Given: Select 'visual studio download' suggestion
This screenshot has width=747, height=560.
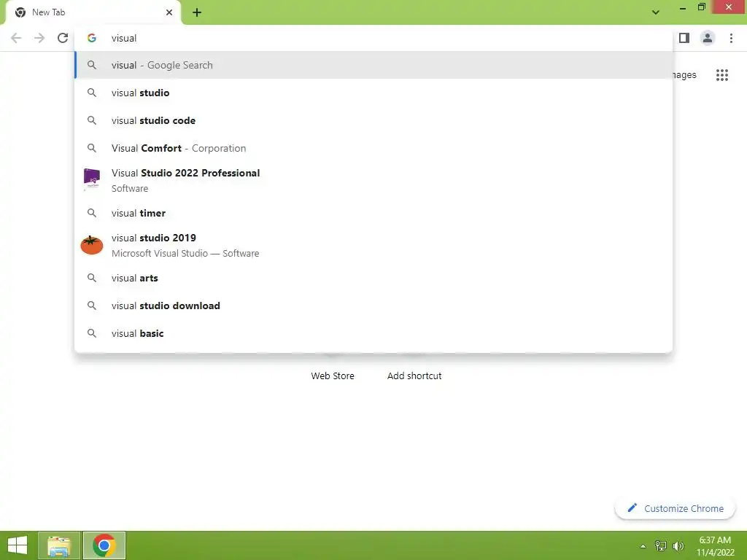Looking at the screenshot, I should point(373,306).
